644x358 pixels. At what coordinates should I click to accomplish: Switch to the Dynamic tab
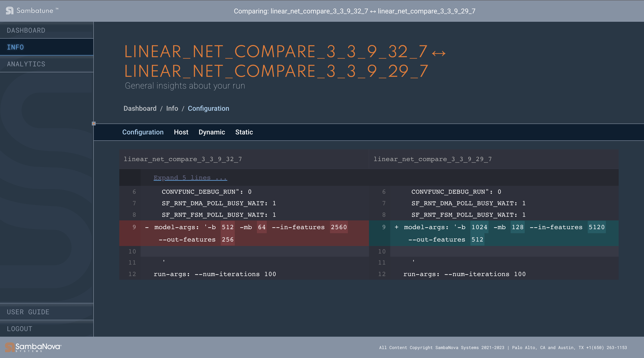pos(212,132)
